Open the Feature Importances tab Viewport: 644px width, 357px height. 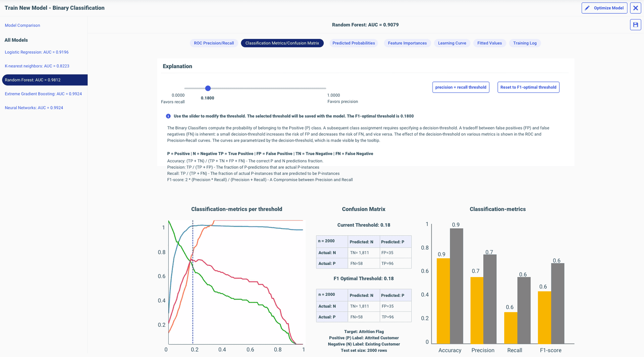[407, 43]
